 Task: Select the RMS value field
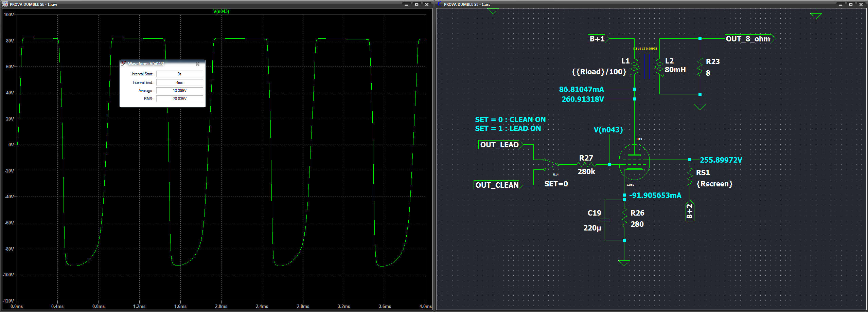coord(179,99)
